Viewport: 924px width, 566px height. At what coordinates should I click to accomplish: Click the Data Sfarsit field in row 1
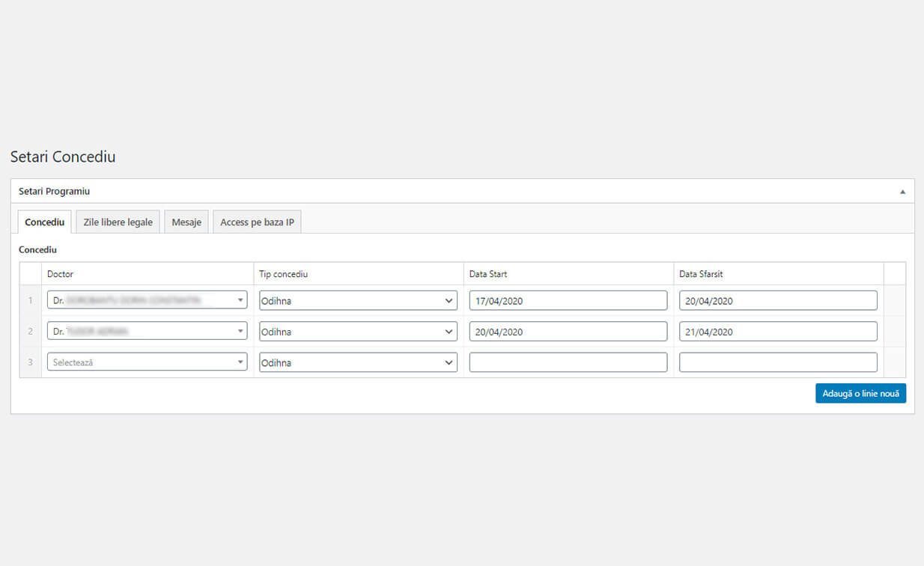777,300
